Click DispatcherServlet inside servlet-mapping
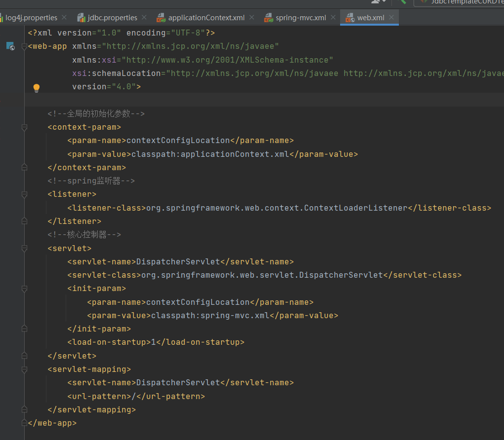Viewport: 504px width, 440px height. tap(178, 382)
